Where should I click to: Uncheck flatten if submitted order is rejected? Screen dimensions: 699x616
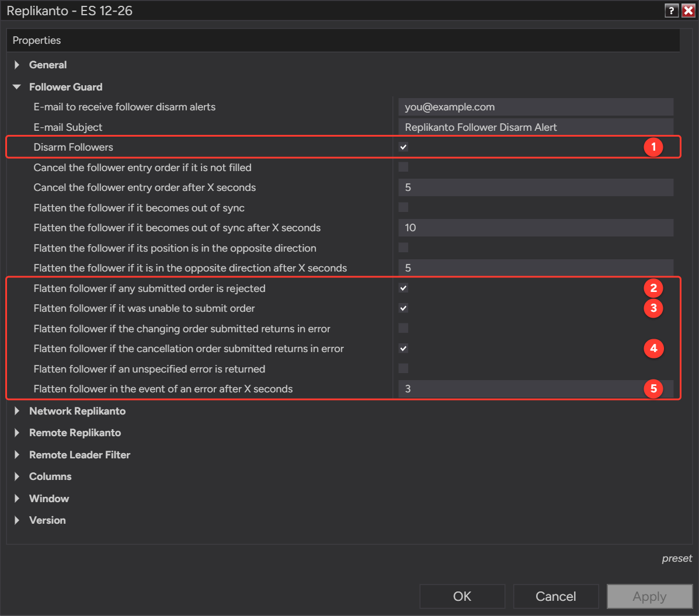[x=404, y=288]
